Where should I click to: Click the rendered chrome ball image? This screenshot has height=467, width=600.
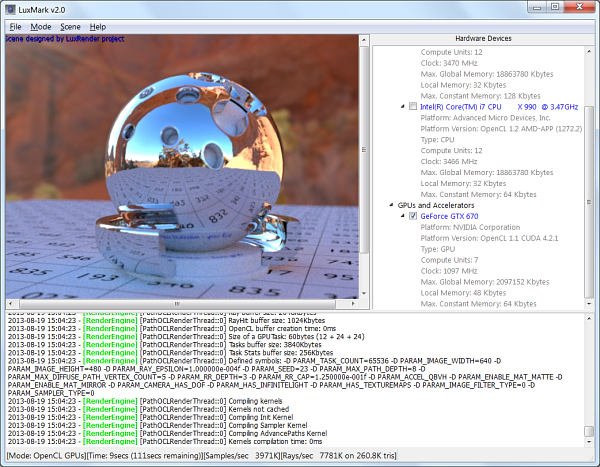[x=195, y=161]
